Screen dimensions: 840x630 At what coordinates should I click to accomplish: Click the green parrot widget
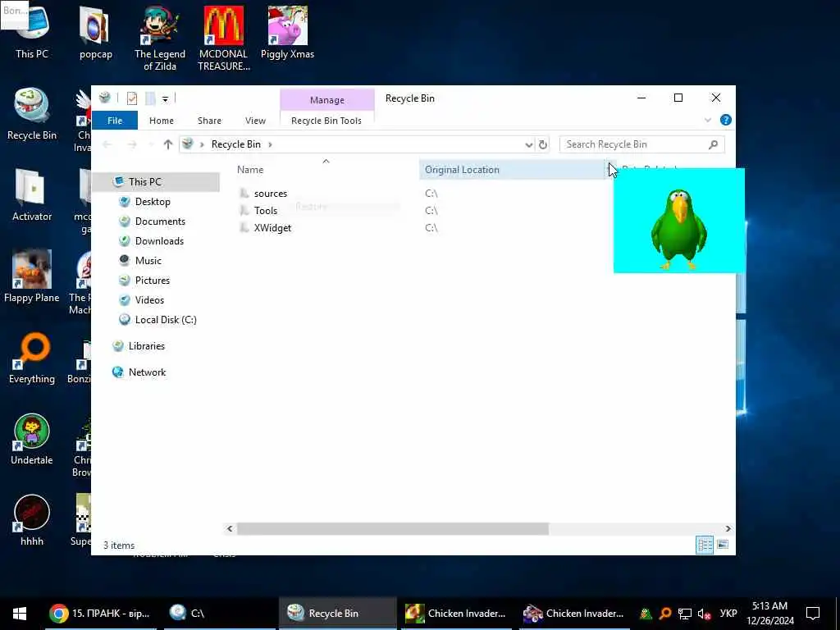(678, 221)
